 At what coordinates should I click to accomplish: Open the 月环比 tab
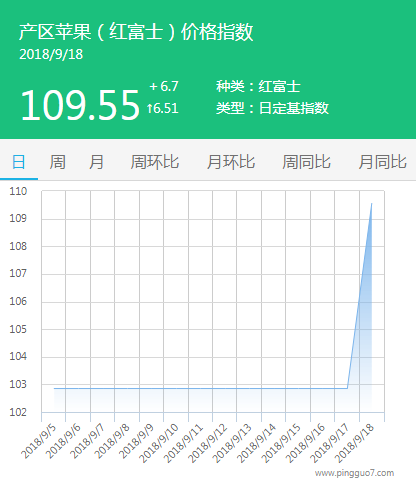click(231, 162)
